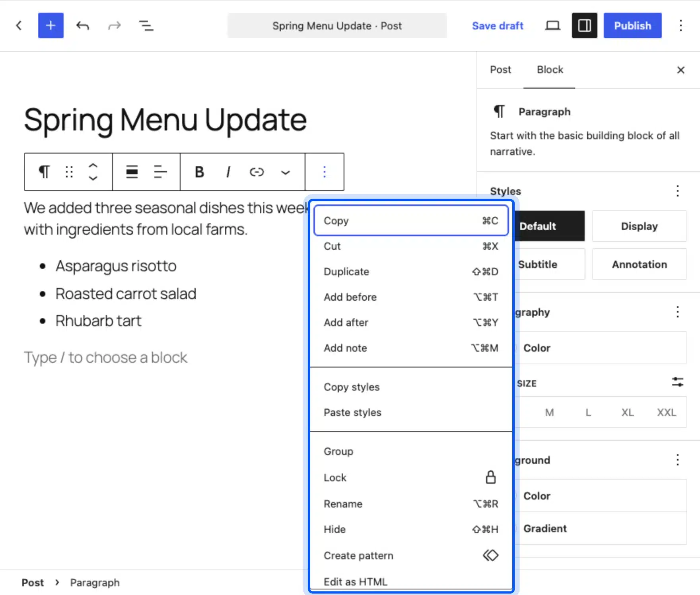Screen dimensions: 700x595
Task: Select the Annotation style button
Action: click(x=639, y=264)
